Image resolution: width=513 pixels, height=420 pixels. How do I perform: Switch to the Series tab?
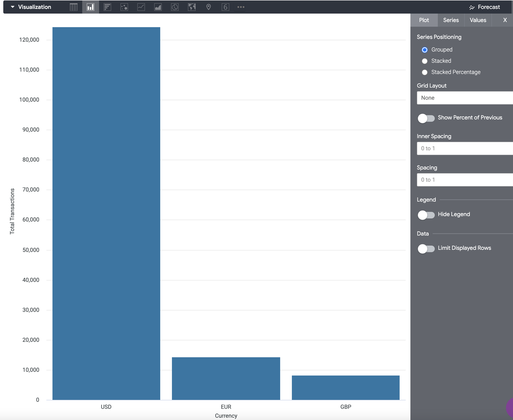(451, 20)
